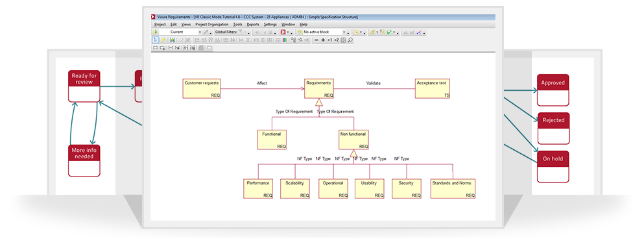Open the Project menu
The width and height of the screenshot is (644, 248).
click(160, 25)
